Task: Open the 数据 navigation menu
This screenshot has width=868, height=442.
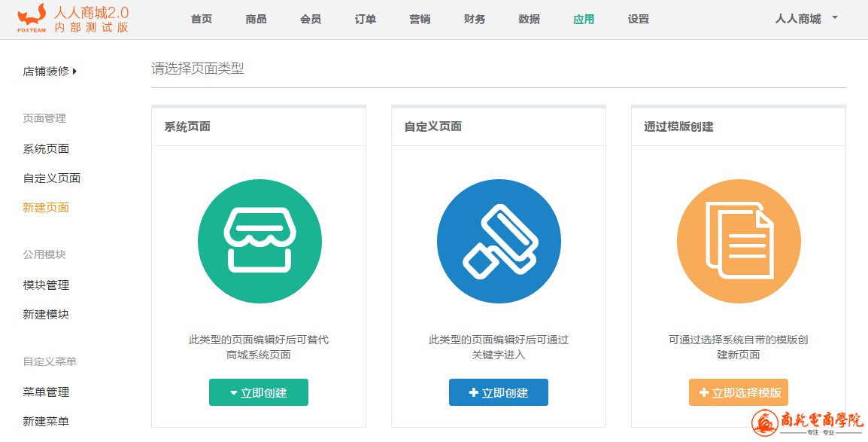Action: (530, 19)
